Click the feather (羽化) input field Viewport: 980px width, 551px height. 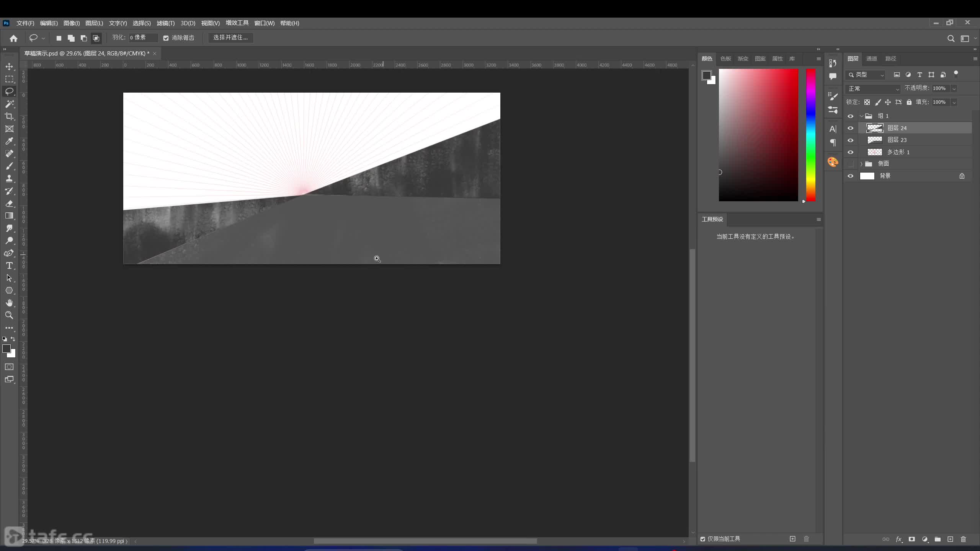[x=143, y=37]
